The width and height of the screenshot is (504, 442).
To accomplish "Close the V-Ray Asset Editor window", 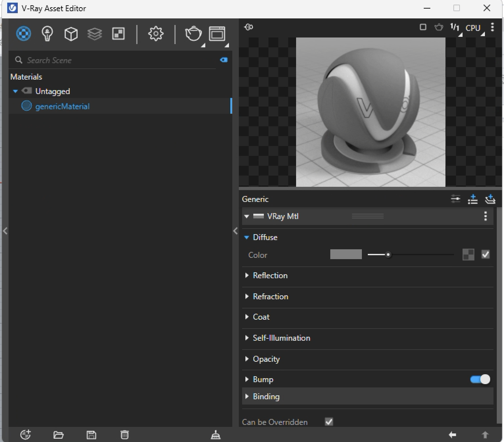I will (487, 8).
